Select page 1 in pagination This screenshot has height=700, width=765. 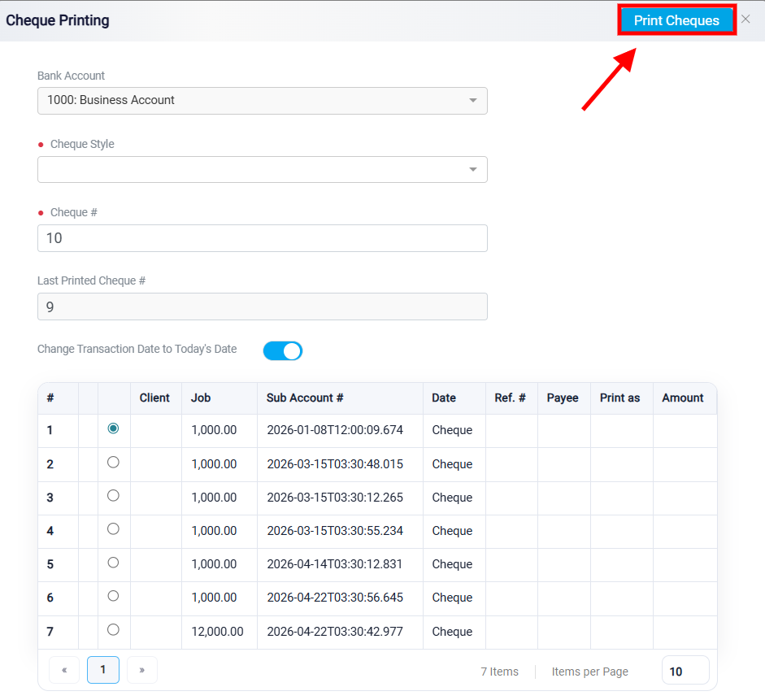click(103, 670)
